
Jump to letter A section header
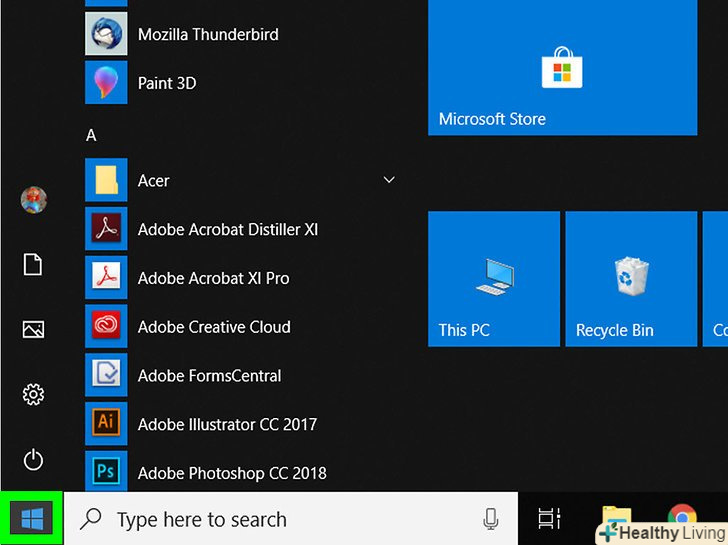coord(92,135)
